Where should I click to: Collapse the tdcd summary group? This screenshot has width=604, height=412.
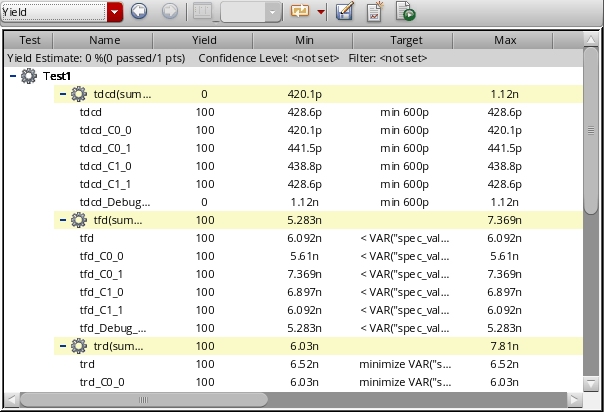tap(62, 94)
